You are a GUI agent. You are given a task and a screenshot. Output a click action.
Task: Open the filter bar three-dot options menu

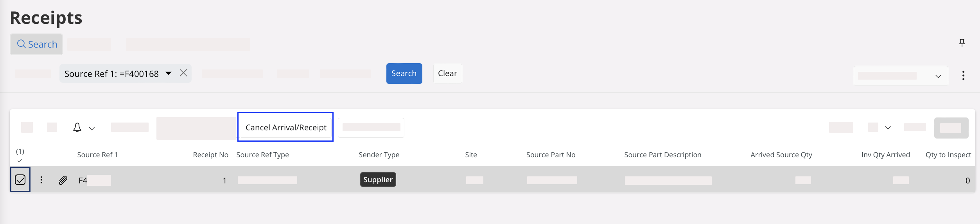(963, 76)
